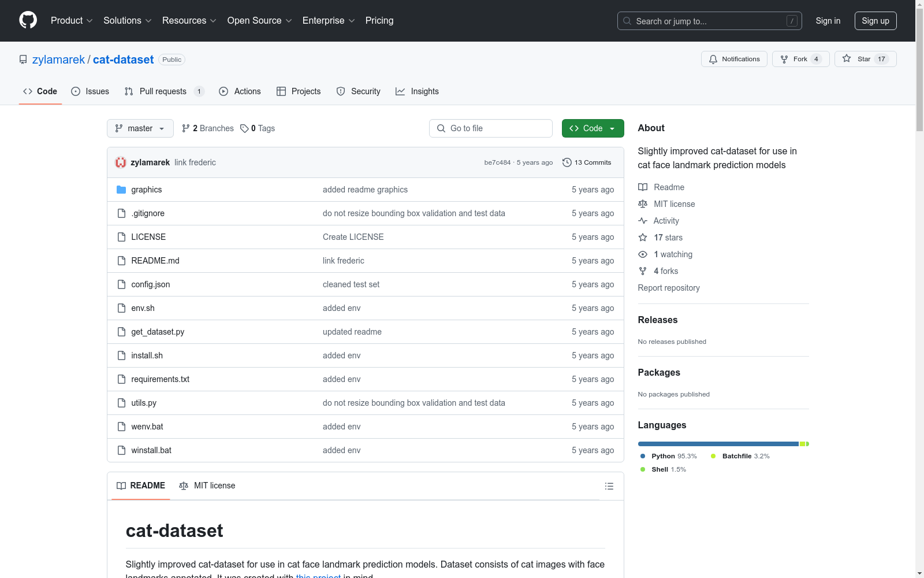This screenshot has height=578, width=924.
Task: Open the Issues tab
Action: [90, 91]
